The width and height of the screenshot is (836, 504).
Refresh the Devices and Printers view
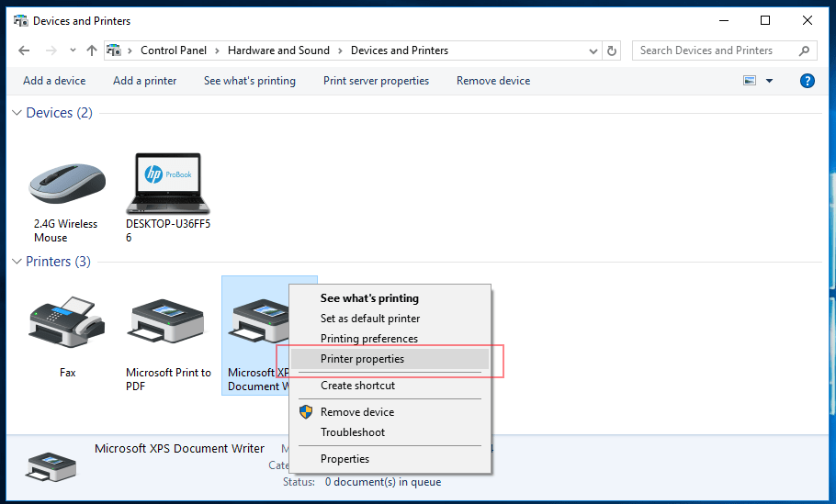coord(612,50)
